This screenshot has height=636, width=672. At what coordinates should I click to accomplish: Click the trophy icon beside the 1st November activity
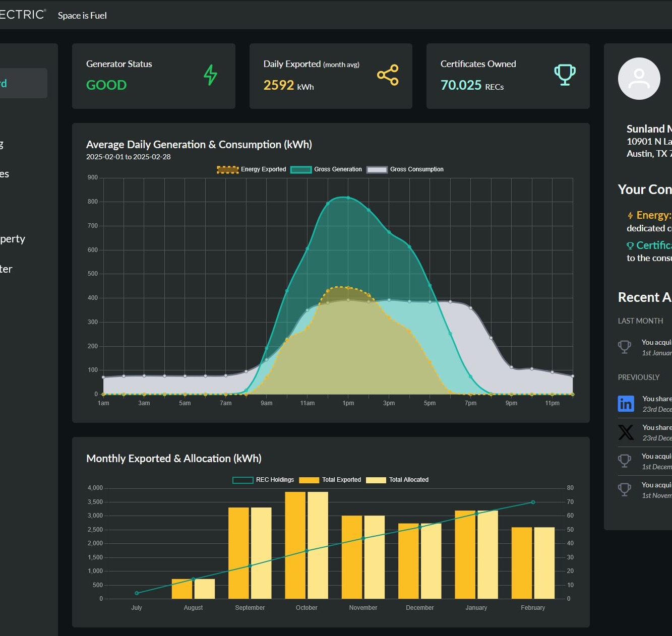625,490
